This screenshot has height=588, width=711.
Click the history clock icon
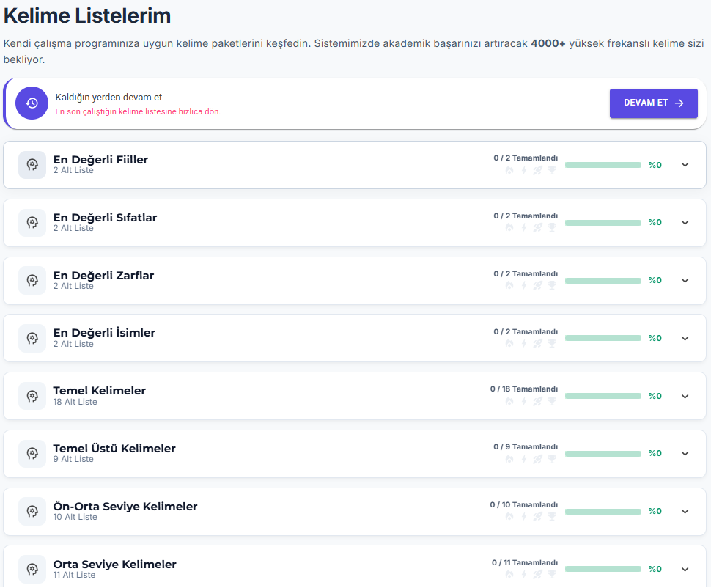32,103
